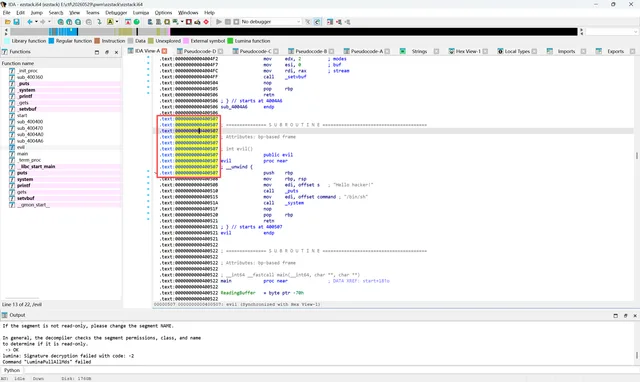The image size is (640, 382).
Task: Open the Jump menu
Action: coord(36,13)
